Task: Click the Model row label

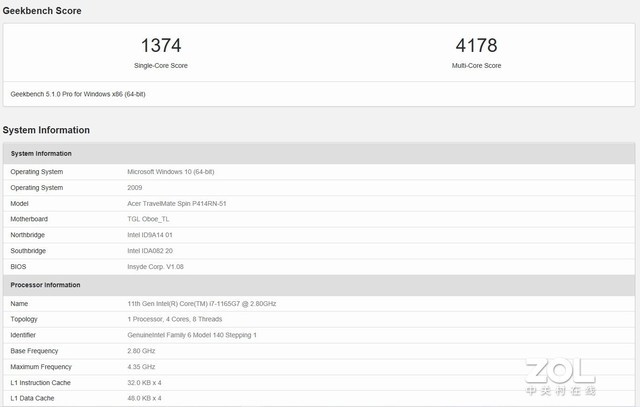Action: (19, 203)
